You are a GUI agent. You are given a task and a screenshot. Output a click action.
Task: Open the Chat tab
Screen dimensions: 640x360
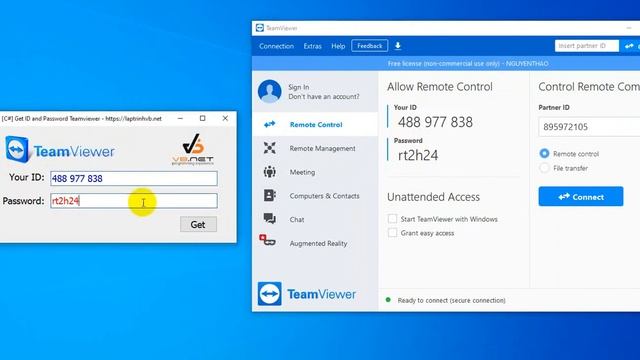[x=315, y=219]
